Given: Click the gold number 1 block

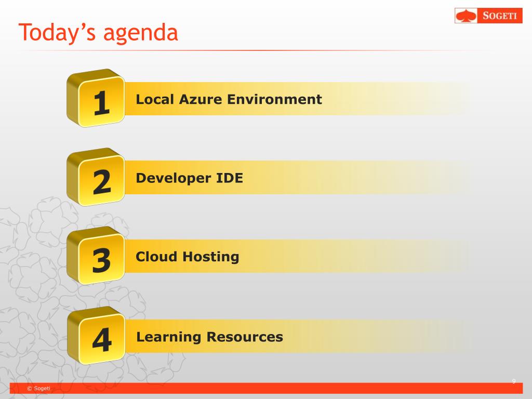Looking at the screenshot, I should [x=96, y=98].
